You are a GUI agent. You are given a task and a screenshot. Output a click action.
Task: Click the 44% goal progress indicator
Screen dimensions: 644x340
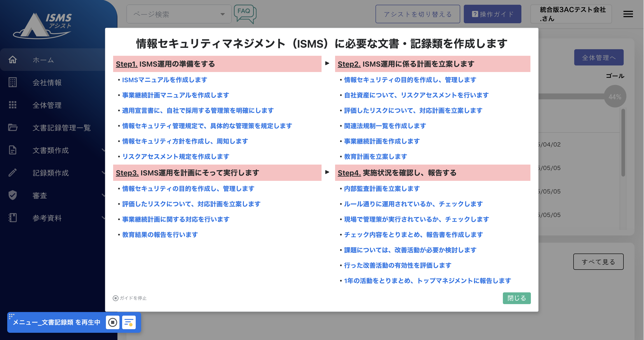(615, 96)
